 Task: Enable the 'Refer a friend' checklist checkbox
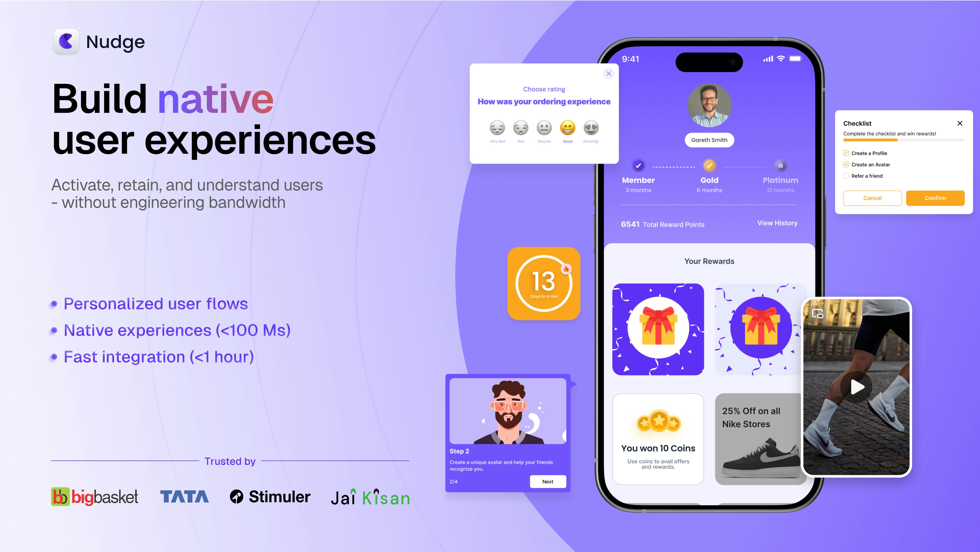coord(846,176)
